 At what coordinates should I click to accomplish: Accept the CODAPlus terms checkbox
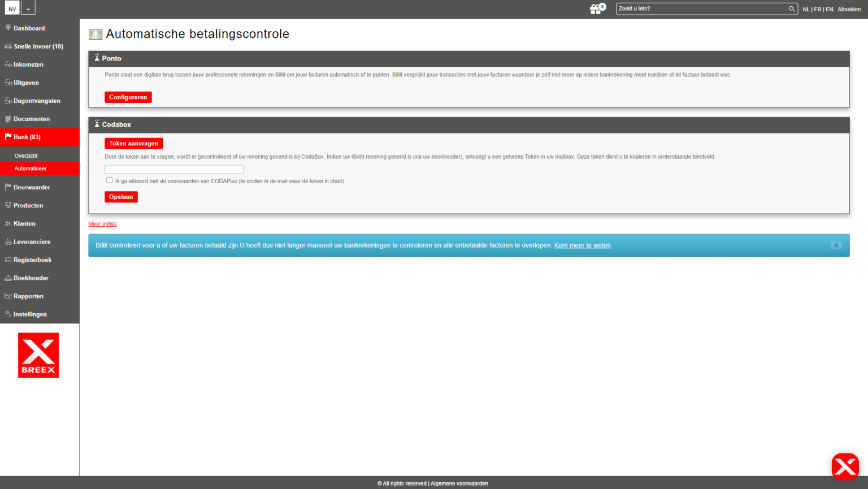point(110,180)
